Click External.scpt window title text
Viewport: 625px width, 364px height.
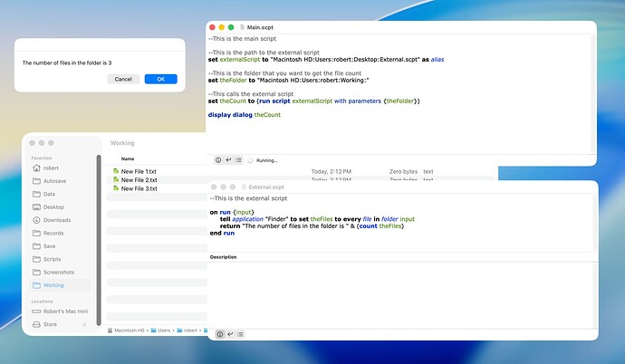click(266, 187)
